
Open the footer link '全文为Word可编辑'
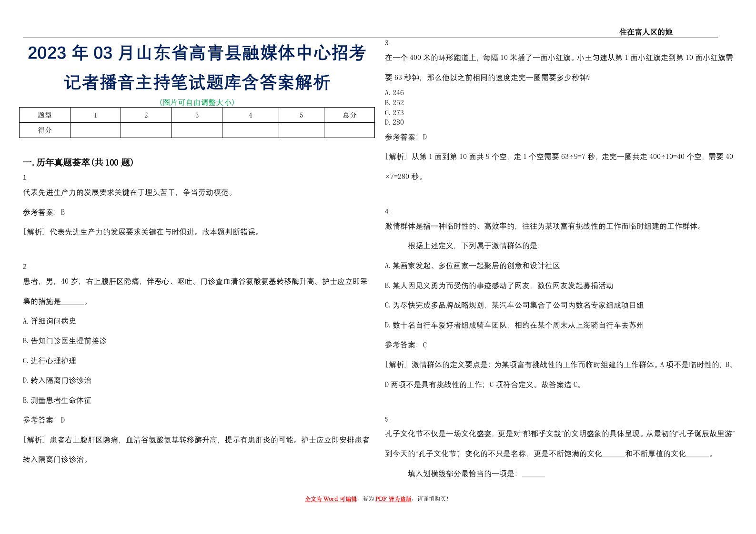[331, 499]
